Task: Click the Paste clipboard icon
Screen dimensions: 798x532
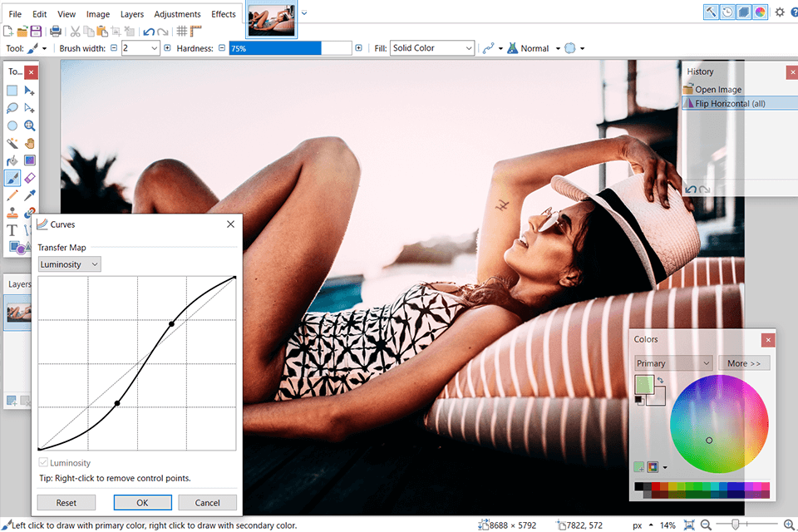Action: point(102,32)
